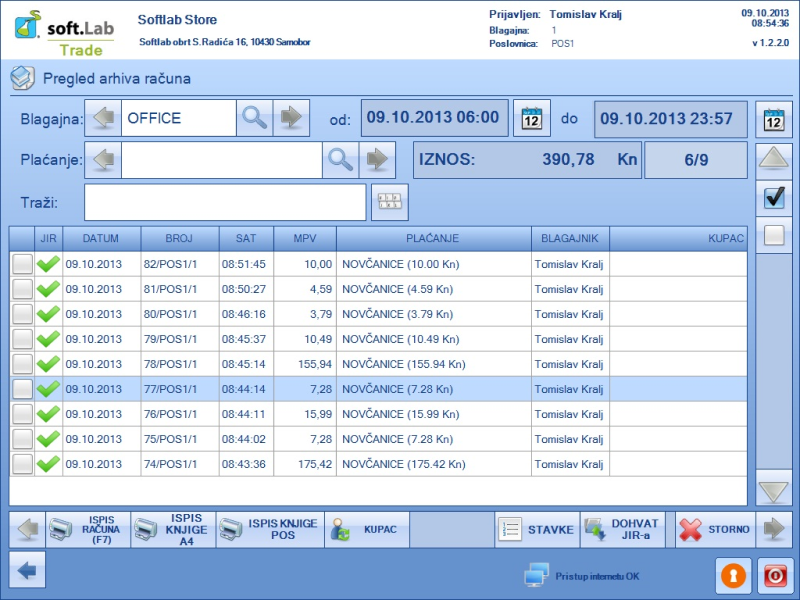Sort by the MPV column header
800x600 pixels.
[305, 238]
